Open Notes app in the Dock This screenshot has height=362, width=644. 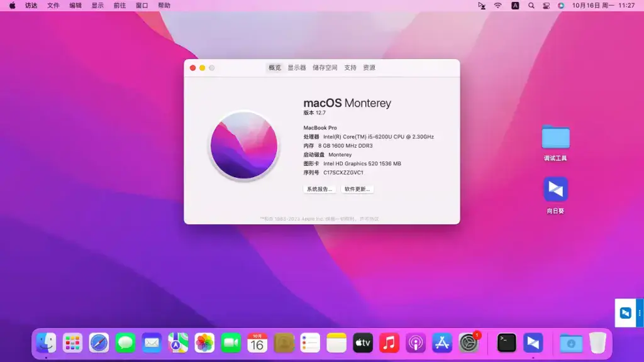[x=336, y=343]
